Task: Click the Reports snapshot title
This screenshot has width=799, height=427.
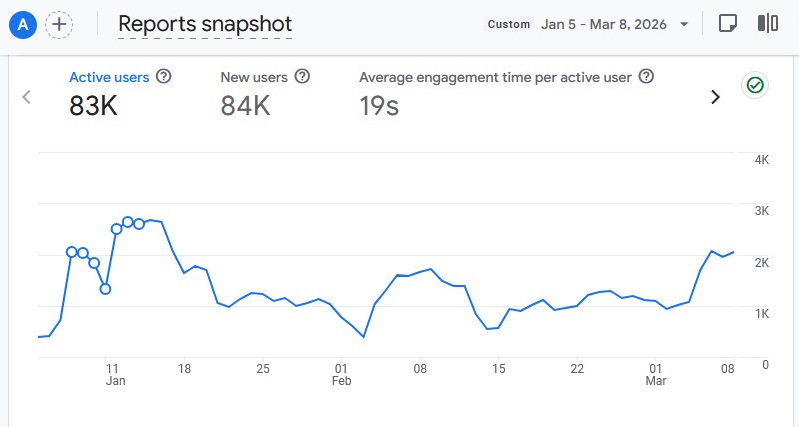Action: pos(205,24)
